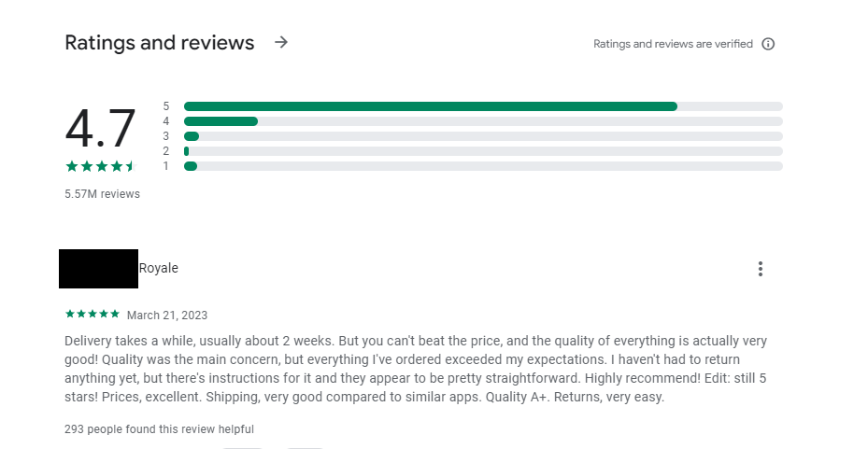868x449 pixels.
Task: Click "293 people found this review helpful"
Action: tap(160, 429)
